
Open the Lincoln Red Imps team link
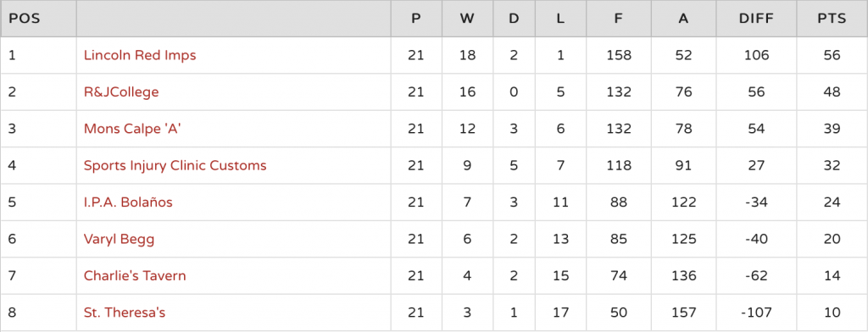[x=140, y=55]
